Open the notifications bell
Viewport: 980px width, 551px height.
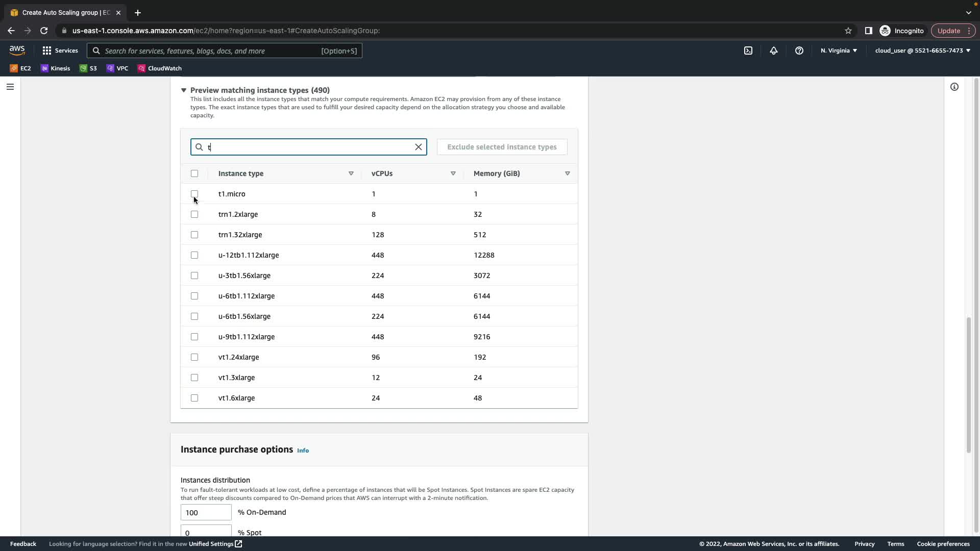[x=773, y=51]
